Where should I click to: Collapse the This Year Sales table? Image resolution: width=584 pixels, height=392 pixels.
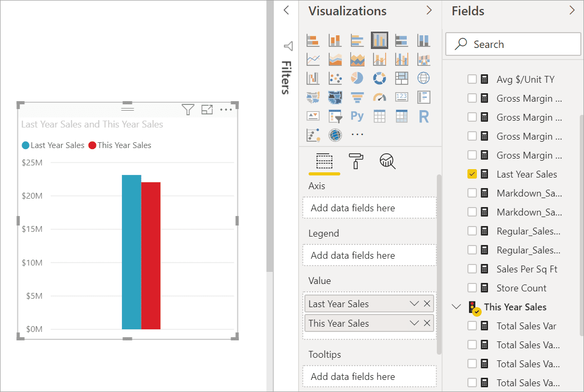[456, 307]
